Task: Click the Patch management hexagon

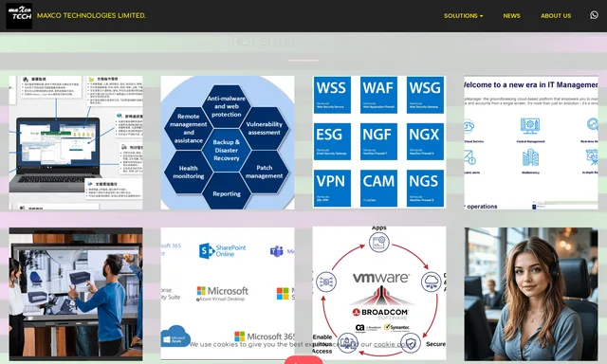Action: [x=265, y=172]
